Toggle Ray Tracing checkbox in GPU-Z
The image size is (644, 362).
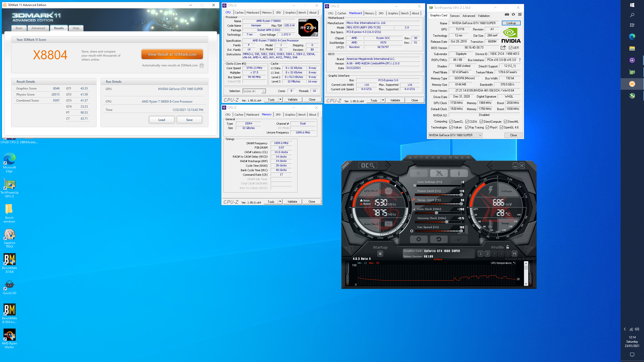coord(467,127)
